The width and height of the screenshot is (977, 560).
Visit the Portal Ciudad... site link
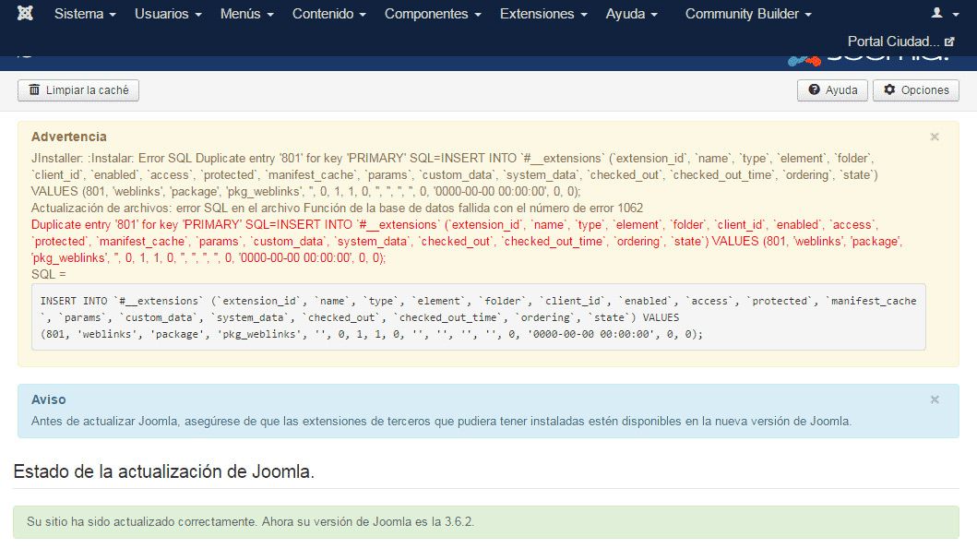[900, 42]
